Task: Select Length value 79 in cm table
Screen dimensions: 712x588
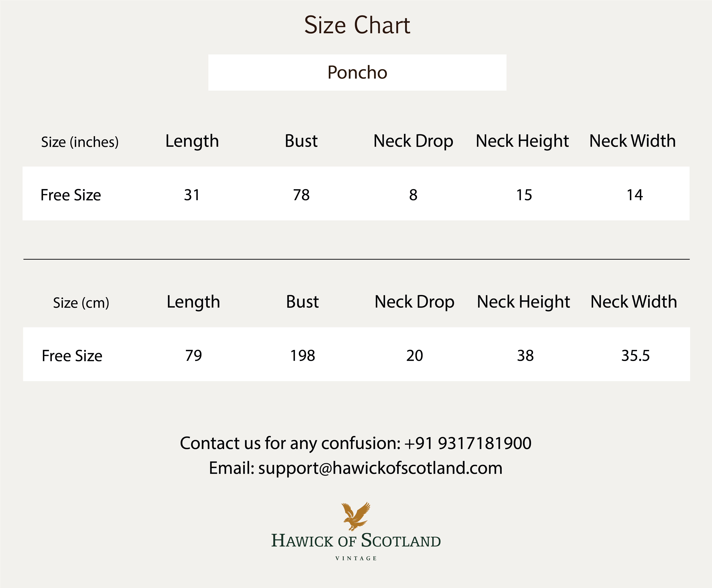Action: click(193, 356)
